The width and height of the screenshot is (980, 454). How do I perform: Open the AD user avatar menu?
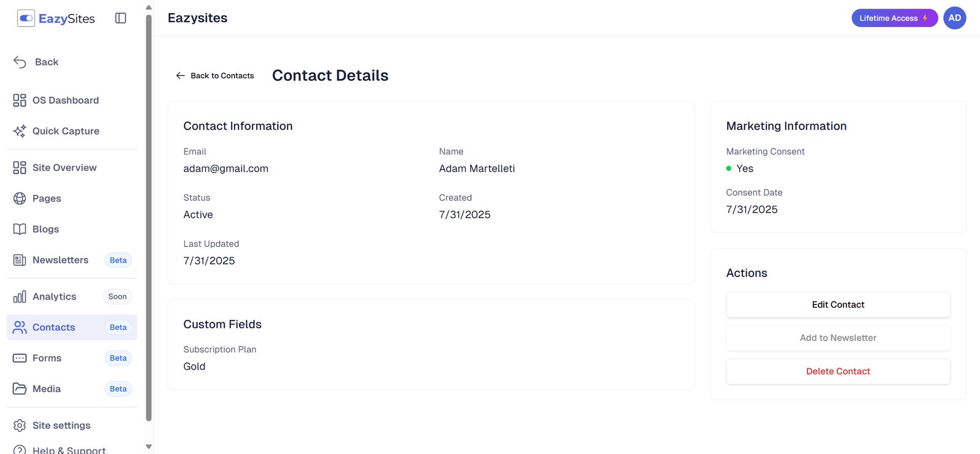[954, 18]
